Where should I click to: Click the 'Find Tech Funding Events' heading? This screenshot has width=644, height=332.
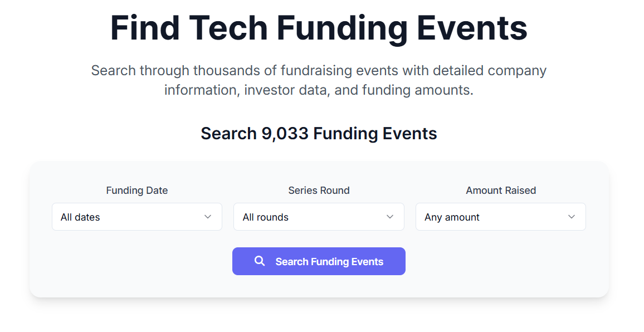pos(319,28)
